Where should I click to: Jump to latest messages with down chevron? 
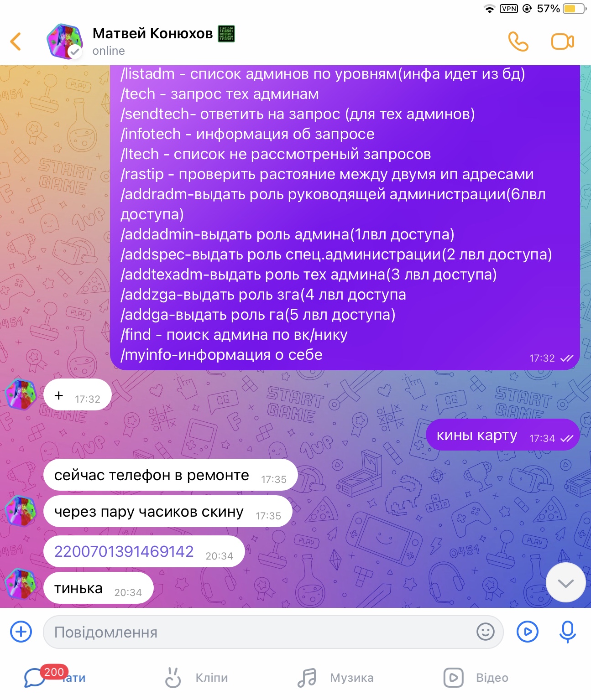[565, 583]
